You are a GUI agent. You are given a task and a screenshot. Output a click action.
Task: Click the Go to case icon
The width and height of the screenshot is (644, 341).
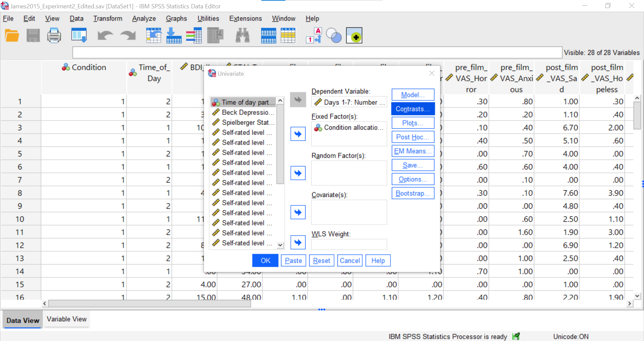coord(154,36)
